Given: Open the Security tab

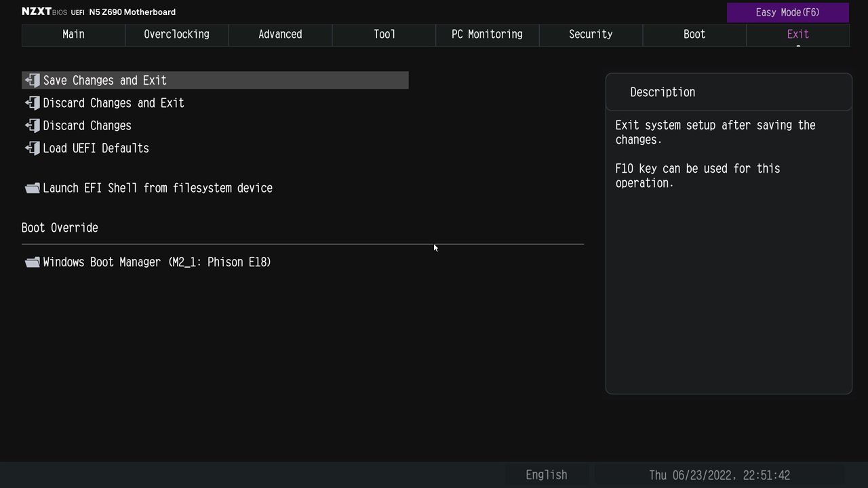Looking at the screenshot, I should (x=591, y=35).
